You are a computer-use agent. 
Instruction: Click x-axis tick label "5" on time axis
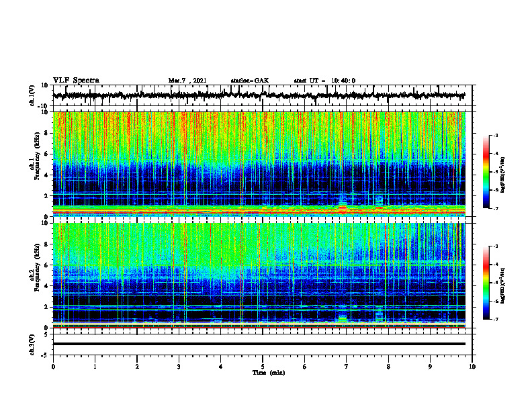coord(263,367)
